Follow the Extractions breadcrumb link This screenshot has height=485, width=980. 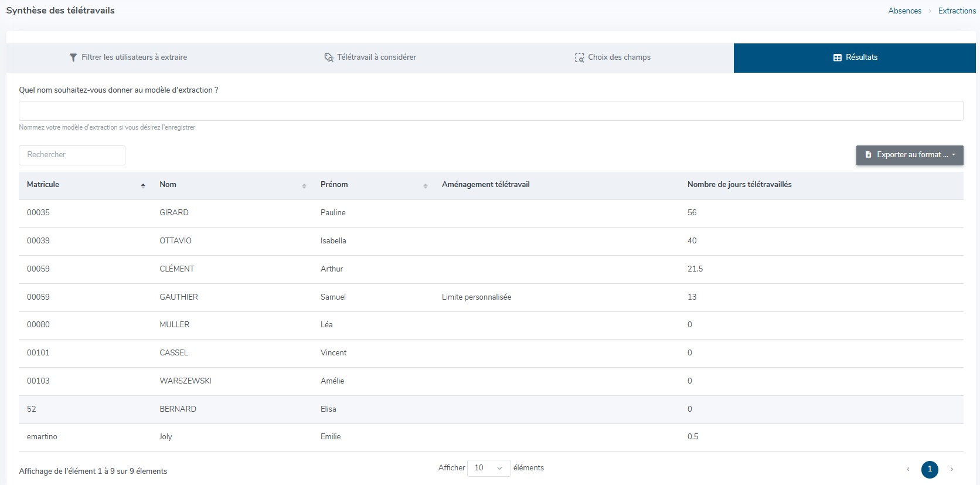[x=957, y=11]
